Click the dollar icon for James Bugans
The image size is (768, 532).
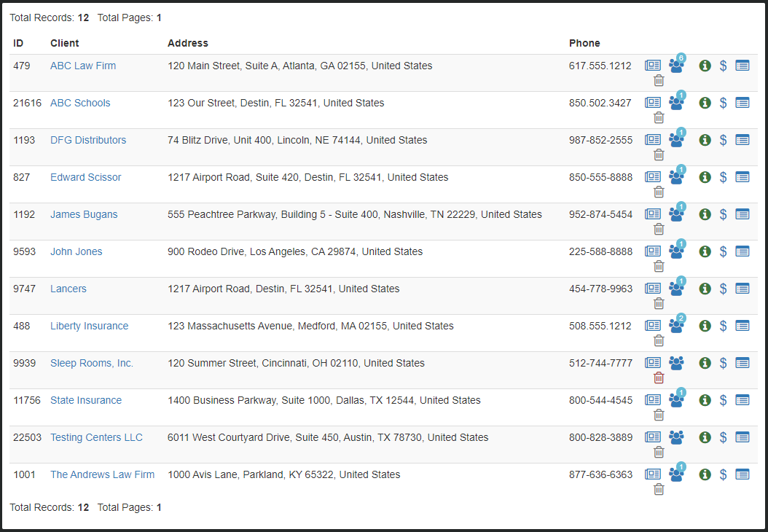tap(723, 214)
